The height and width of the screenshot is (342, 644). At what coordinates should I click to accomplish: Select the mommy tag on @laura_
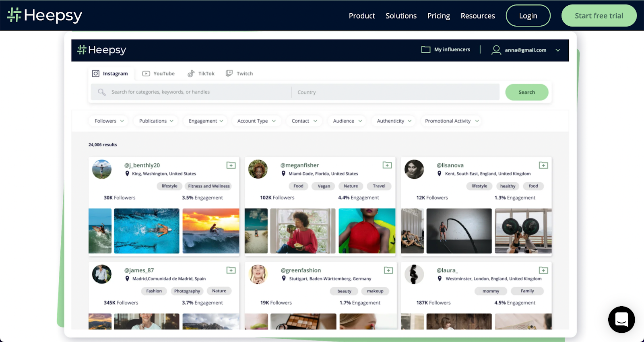point(491,291)
